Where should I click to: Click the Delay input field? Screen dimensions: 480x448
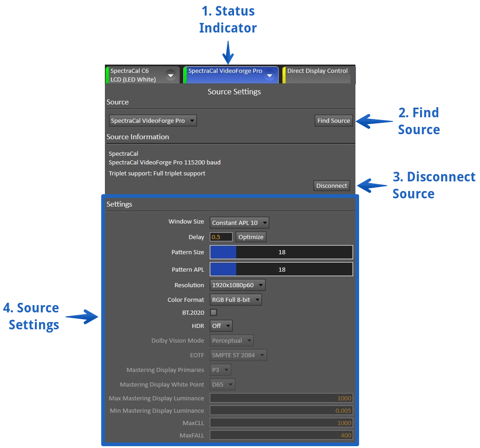[x=221, y=237]
